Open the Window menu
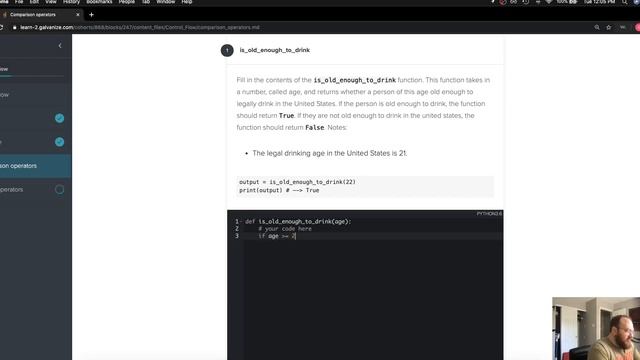Screen dimensions: 640x360 (165, 2)
